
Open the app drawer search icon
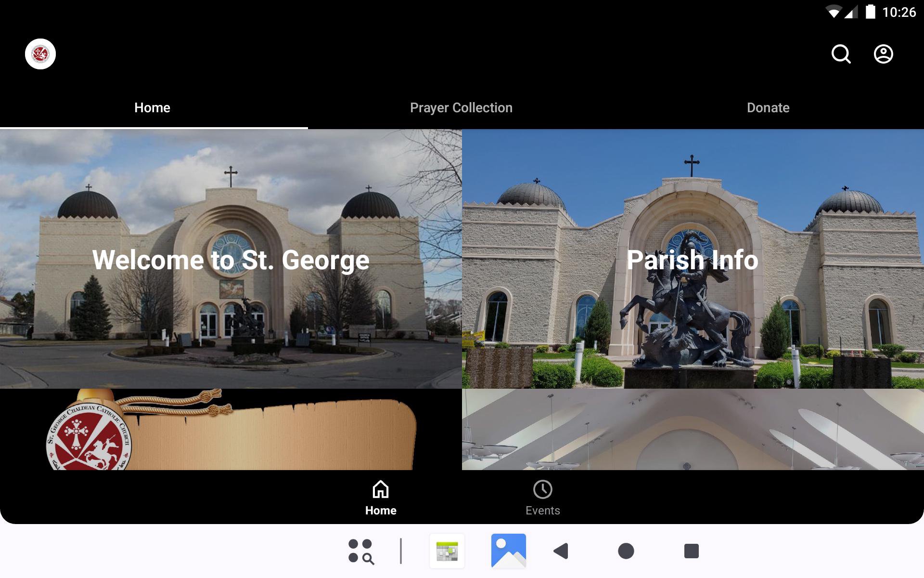click(361, 551)
